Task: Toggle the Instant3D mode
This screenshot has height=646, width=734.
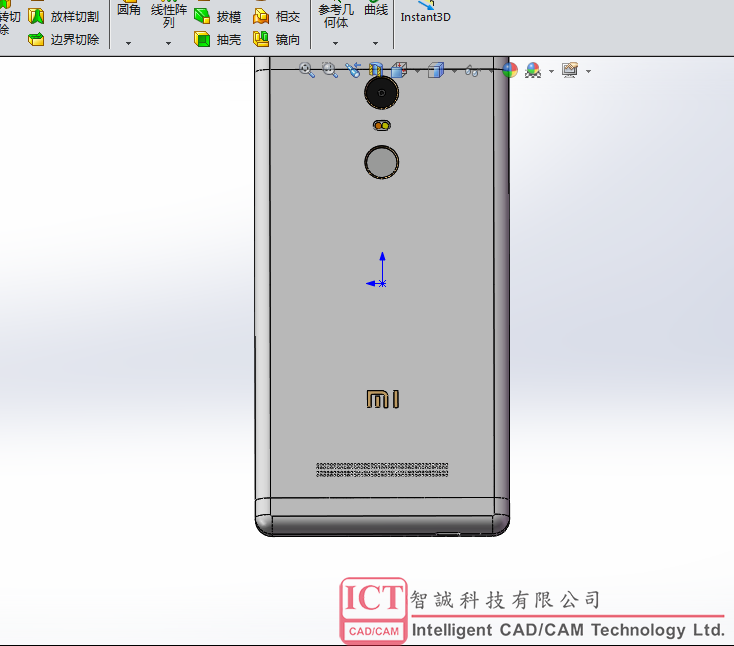Action: (x=426, y=12)
